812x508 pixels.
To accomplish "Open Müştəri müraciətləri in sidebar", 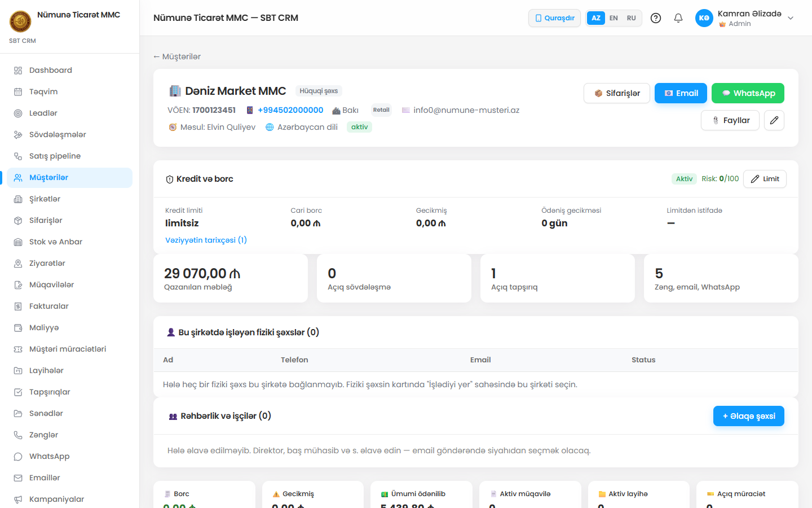I will [x=70, y=349].
